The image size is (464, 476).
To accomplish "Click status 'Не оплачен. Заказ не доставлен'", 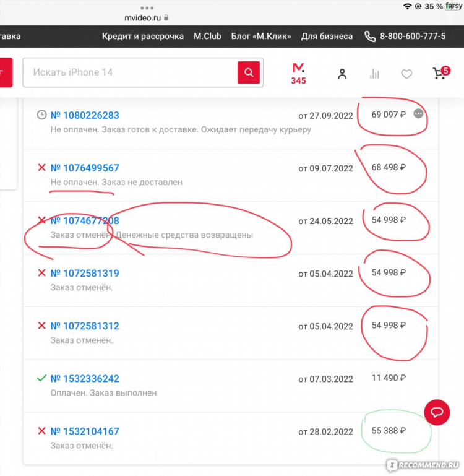I will (116, 182).
